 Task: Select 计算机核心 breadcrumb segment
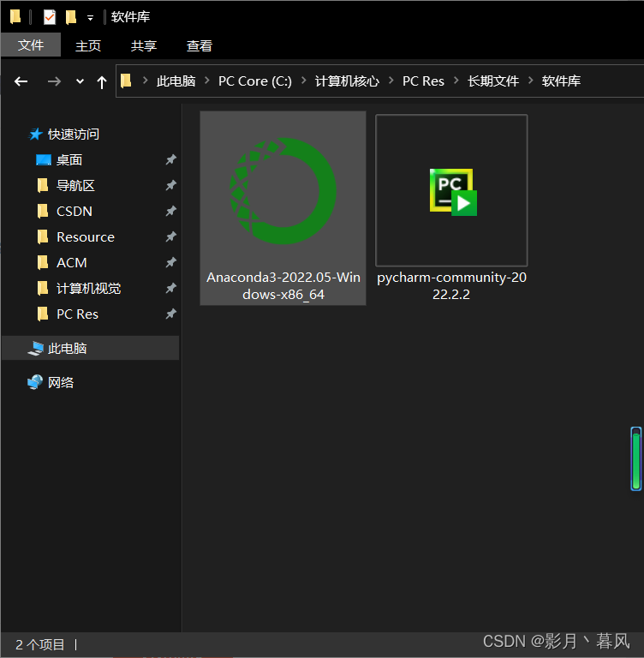pos(347,81)
